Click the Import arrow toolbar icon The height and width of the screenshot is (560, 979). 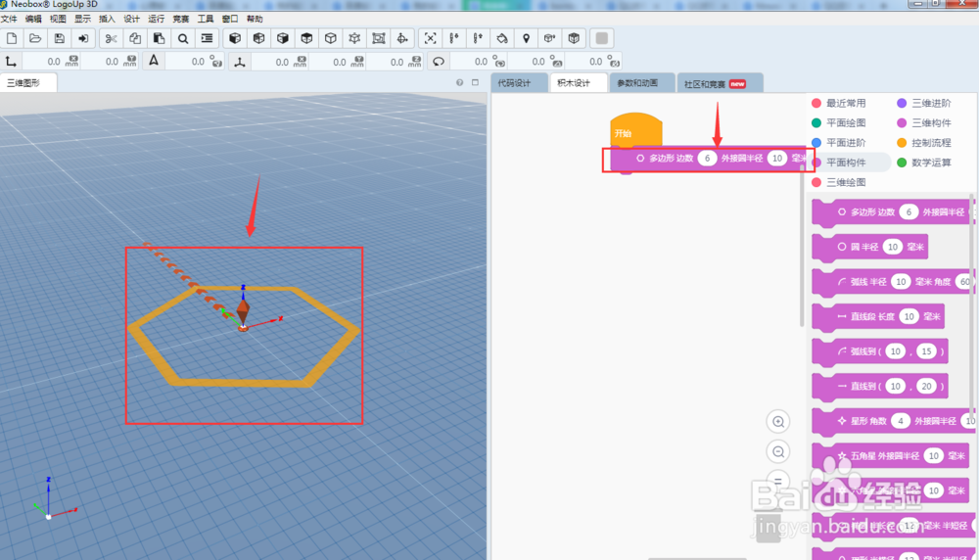pyautogui.click(x=83, y=39)
